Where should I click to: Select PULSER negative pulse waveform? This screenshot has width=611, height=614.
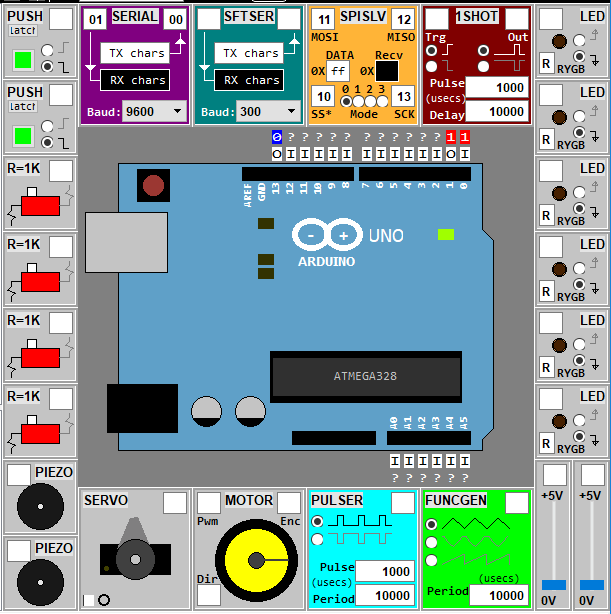pos(317,539)
